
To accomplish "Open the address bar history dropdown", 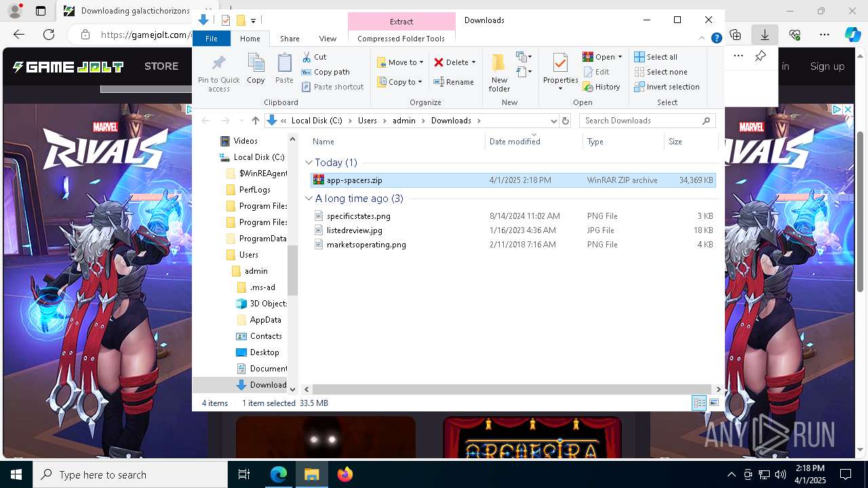I will click(553, 121).
